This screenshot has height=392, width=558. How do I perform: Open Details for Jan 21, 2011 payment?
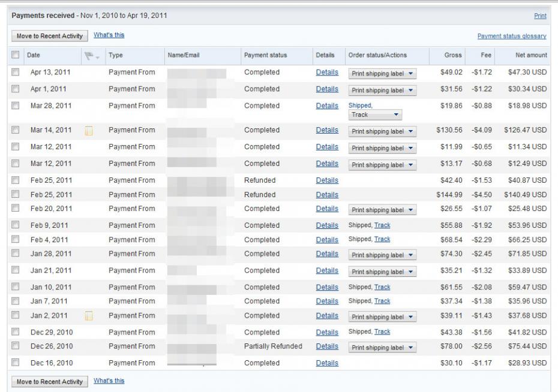click(327, 270)
